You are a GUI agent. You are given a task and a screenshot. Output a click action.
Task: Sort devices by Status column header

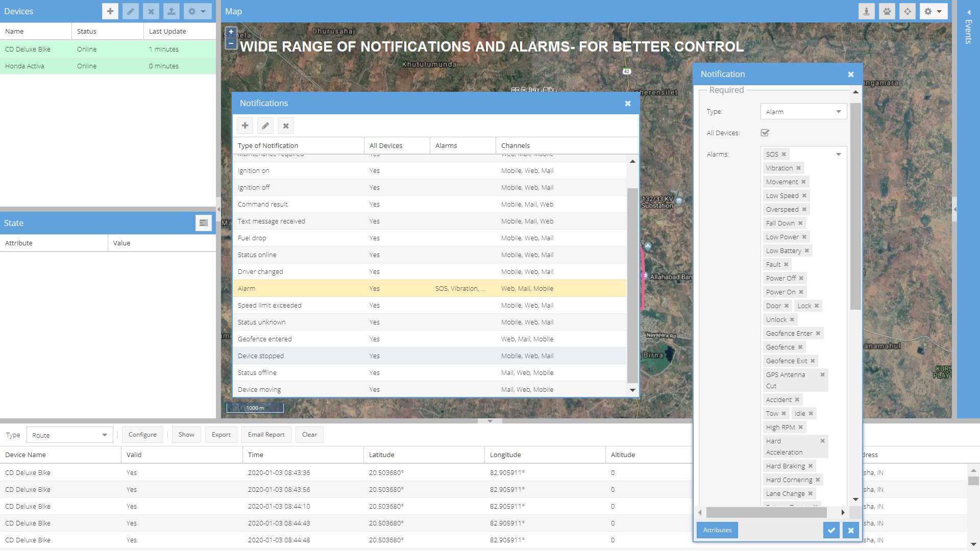pyautogui.click(x=108, y=31)
